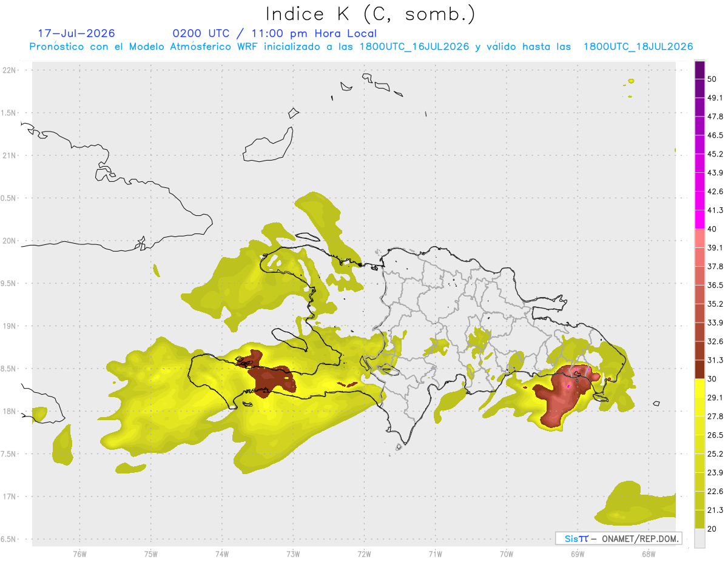Click the colorbar value "41.3"
This screenshot has height=562, width=728.
(715, 210)
